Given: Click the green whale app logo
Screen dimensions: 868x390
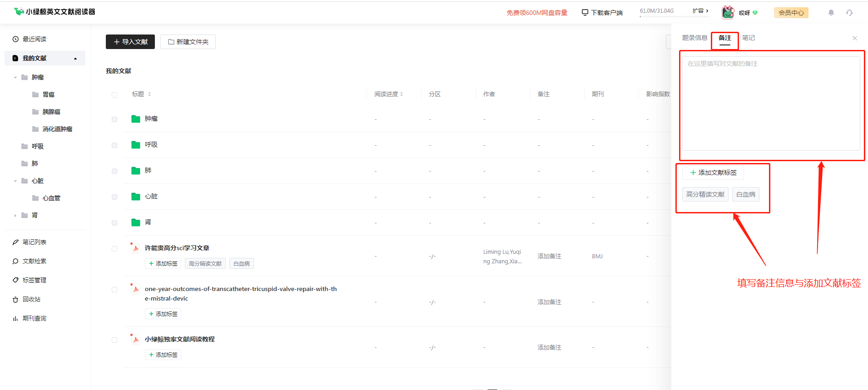Looking at the screenshot, I should pos(19,11).
